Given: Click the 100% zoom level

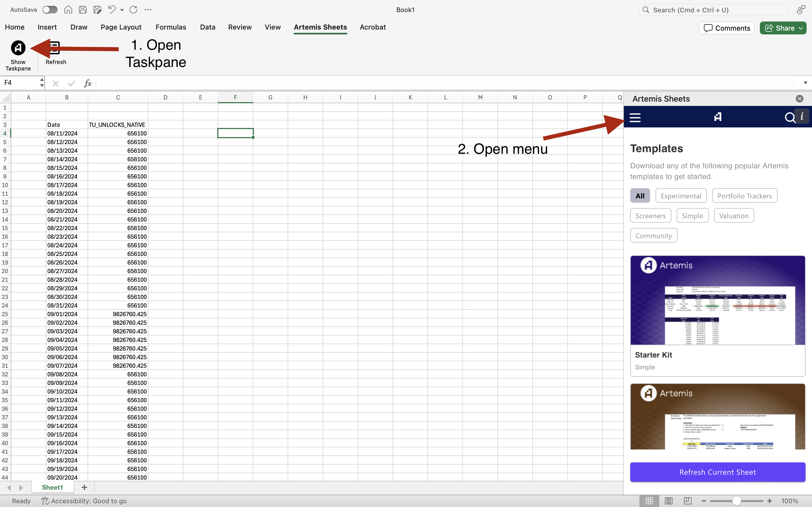Looking at the screenshot, I should [x=790, y=501].
